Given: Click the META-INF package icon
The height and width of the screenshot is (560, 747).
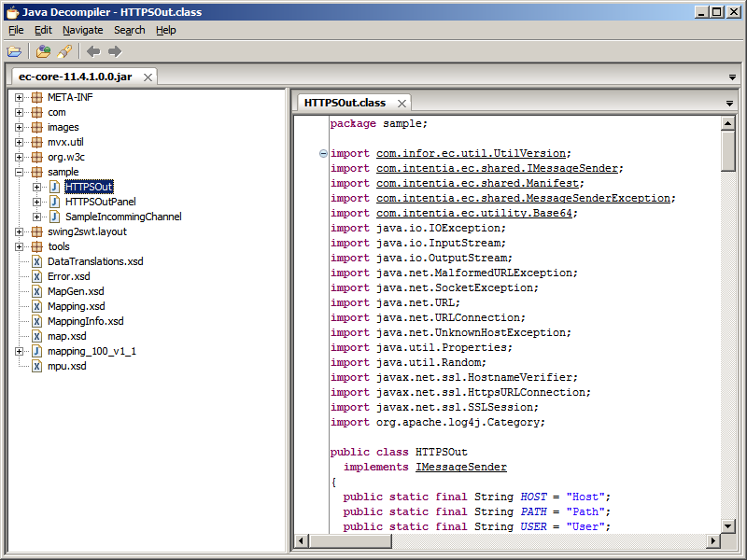Looking at the screenshot, I should coord(36,97).
